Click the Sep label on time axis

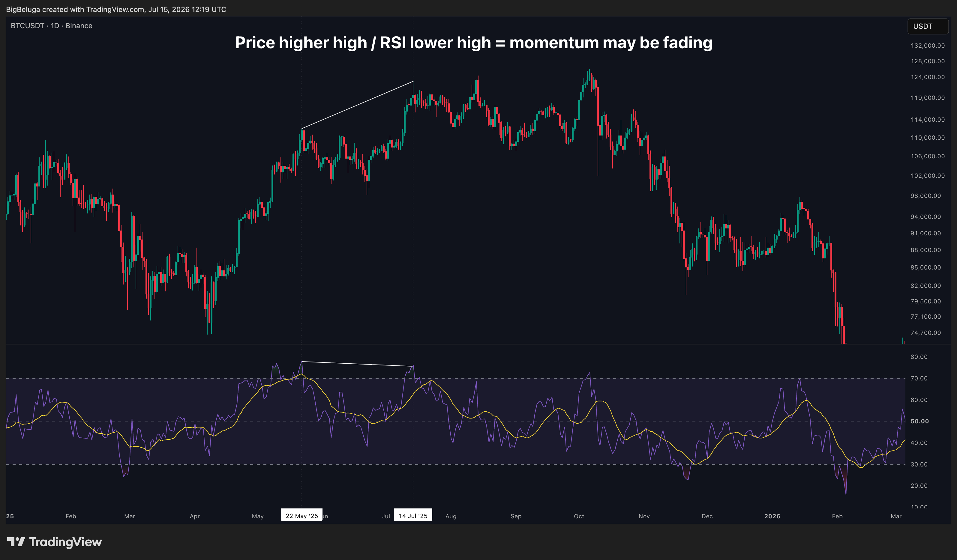coord(516,516)
